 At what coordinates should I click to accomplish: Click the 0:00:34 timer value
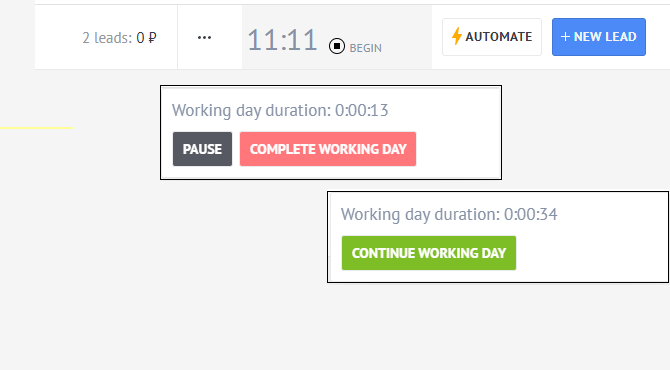click(531, 214)
